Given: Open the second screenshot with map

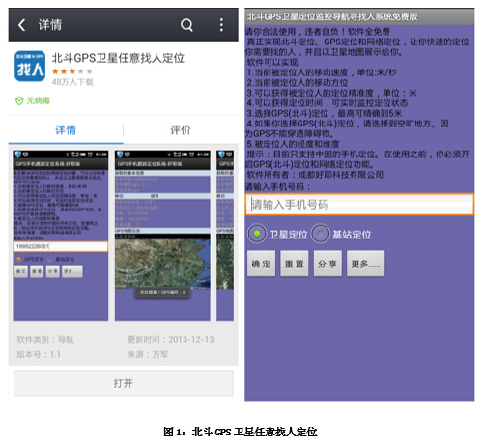Looking at the screenshot, I should (x=162, y=236).
